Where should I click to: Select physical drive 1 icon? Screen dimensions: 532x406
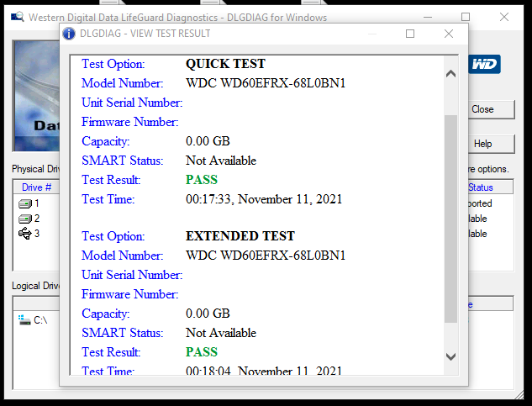pyautogui.click(x=25, y=203)
